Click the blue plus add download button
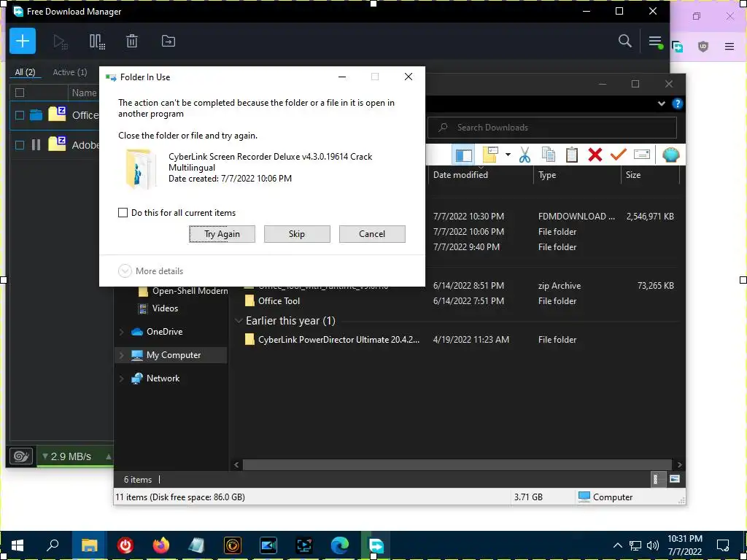Image resolution: width=747 pixels, height=560 pixels. click(x=23, y=41)
